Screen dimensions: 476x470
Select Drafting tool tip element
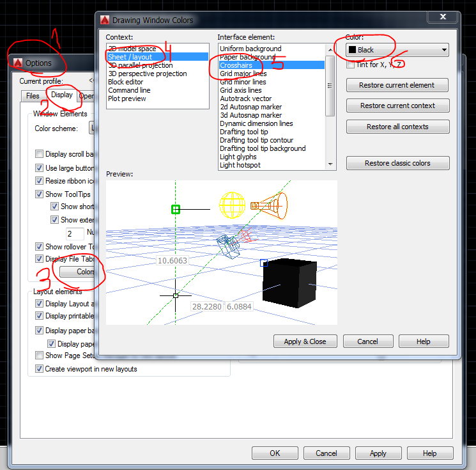[x=272, y=132]
